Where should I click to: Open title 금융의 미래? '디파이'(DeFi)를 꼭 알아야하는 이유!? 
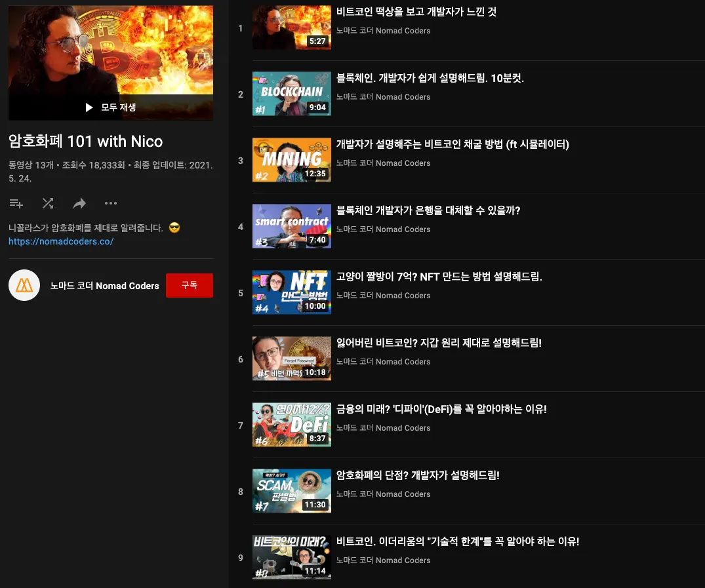click(441, 409)
